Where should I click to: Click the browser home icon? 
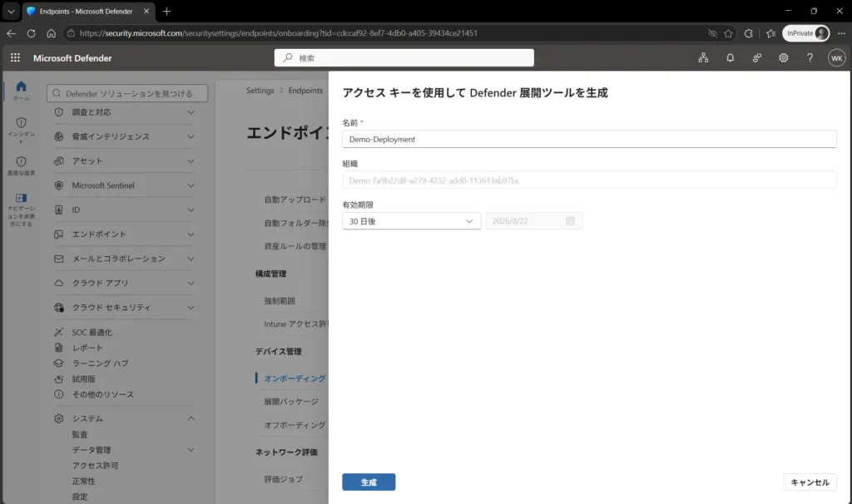[51, 33]
